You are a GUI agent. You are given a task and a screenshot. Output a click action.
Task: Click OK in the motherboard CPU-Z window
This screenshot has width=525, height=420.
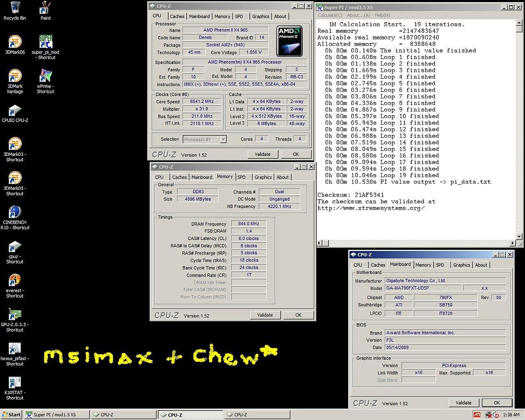pyautogui.click(x=497, y=402)
